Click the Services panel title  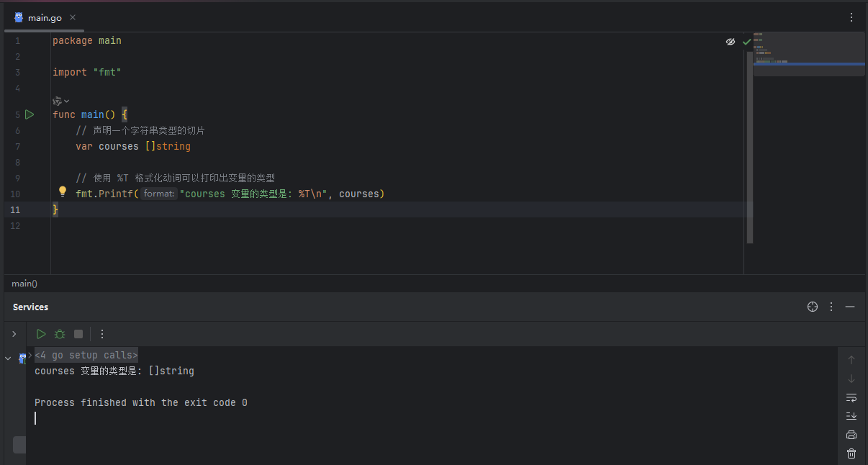click(x=31, y=307)
